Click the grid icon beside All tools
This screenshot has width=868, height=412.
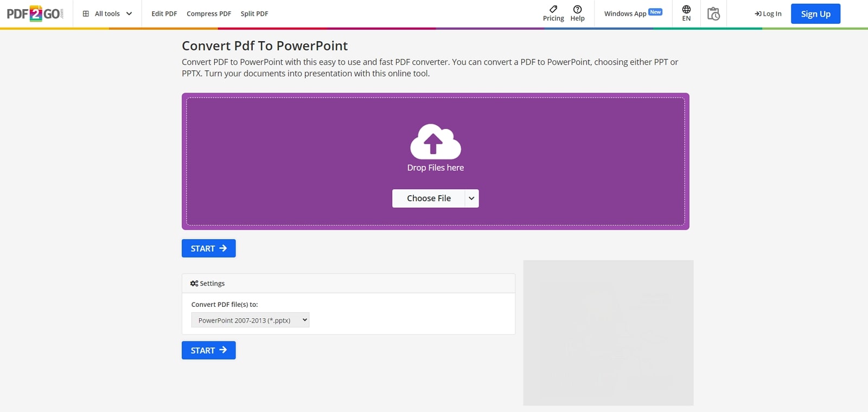click(86, 14)
